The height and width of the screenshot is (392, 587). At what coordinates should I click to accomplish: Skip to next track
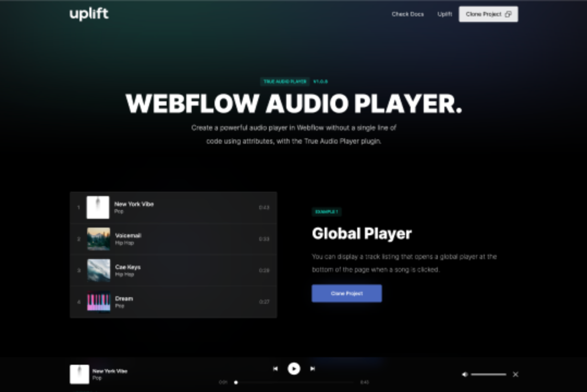[x=313, y=369]
